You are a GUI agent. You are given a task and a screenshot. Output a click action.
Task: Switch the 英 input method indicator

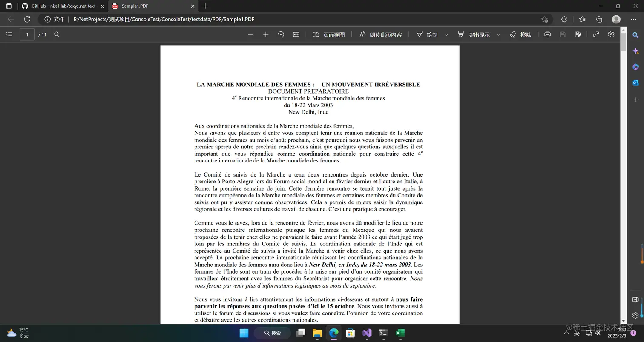(577, 333)
